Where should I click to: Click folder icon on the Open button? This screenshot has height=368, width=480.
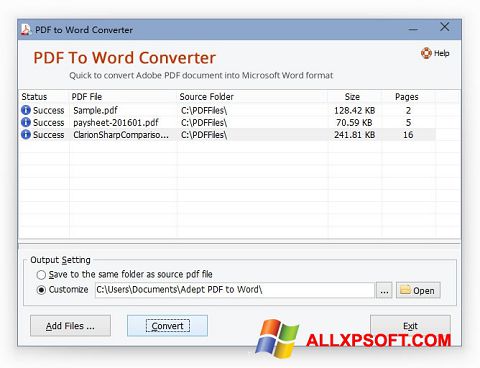coord(405,290)
